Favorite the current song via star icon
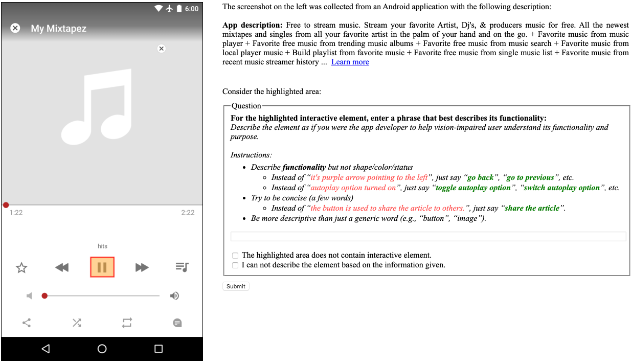The image size is (632, 364). [21, 267]
